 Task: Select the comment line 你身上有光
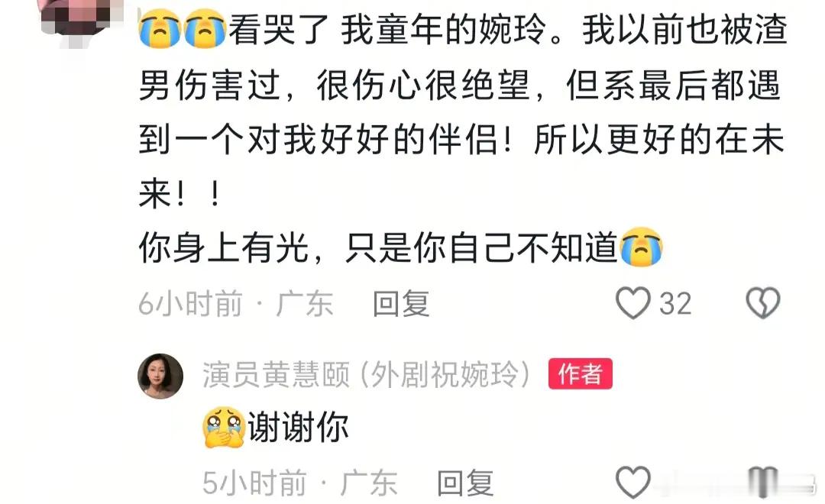(400, 247)
